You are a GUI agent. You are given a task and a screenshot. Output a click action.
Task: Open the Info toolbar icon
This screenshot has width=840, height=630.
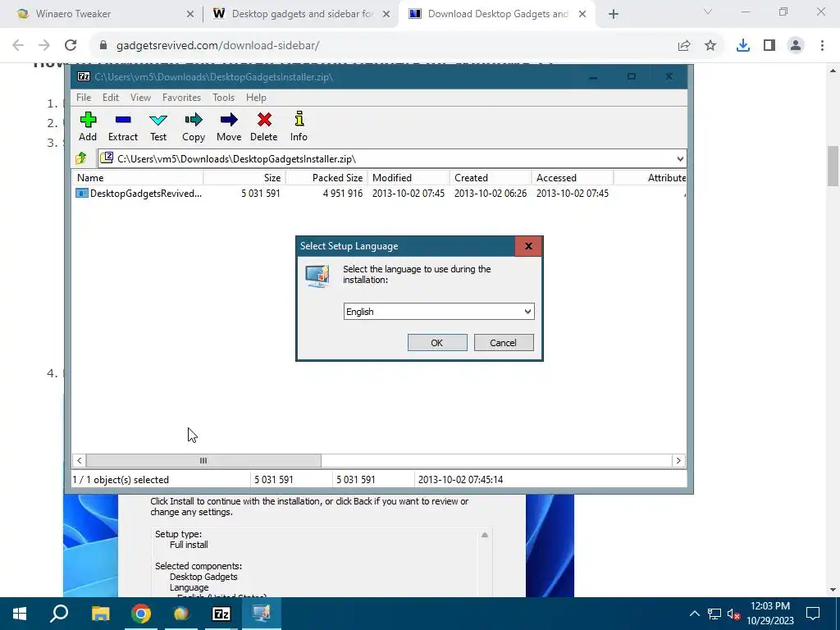pyautogui.click(x=299, y=126)
